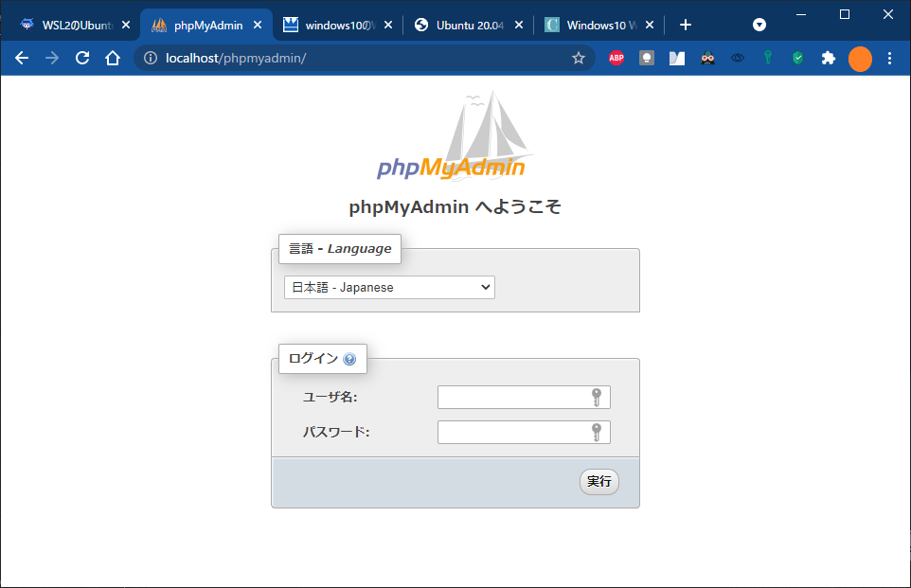Click key icon in username field

point(596,398)
